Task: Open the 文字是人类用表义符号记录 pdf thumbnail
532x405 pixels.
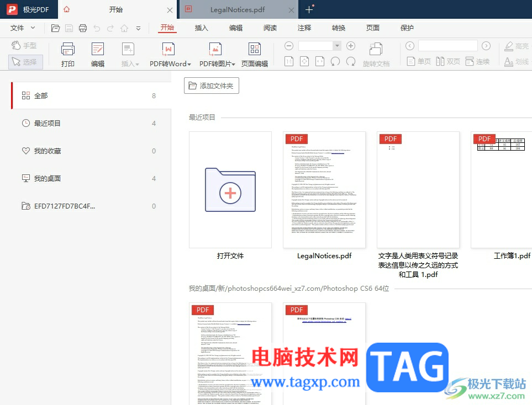Action: pyautogui.click(x=418, y=190)
